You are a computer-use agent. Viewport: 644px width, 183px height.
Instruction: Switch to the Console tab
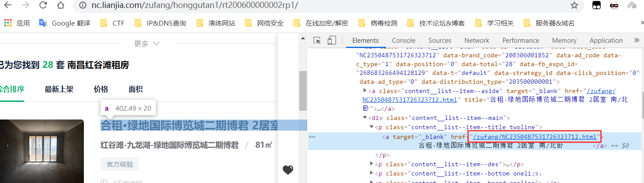[x=404, y=41]
